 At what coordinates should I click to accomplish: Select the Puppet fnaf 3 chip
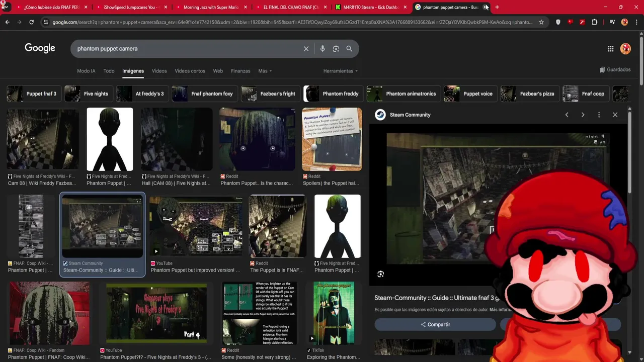(34, 94)
